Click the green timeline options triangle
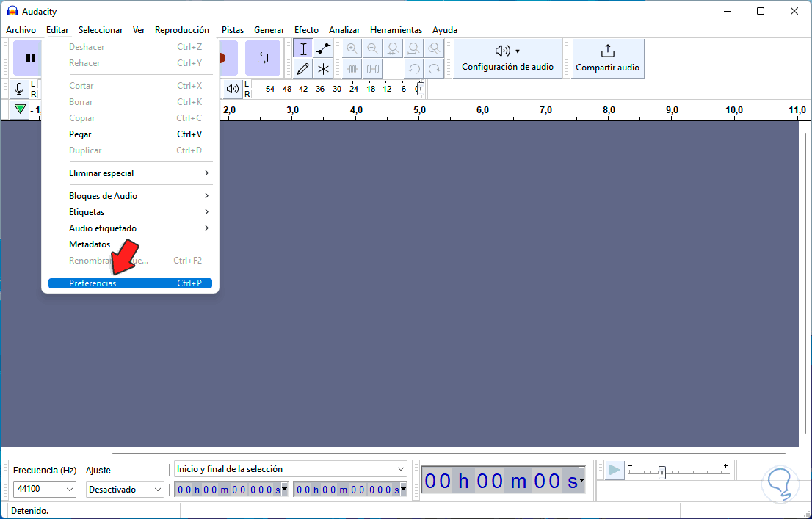The image size is (812, 519). click(20, 109)
